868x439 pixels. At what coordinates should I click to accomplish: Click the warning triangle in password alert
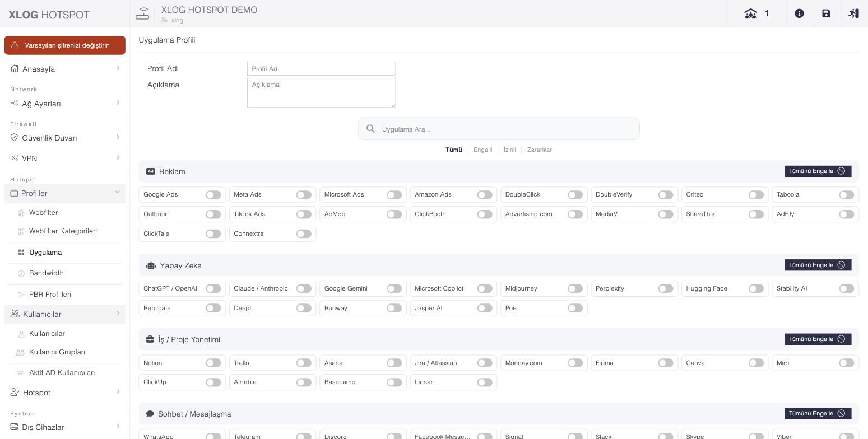pyautogui.click(x=15, y=45)
